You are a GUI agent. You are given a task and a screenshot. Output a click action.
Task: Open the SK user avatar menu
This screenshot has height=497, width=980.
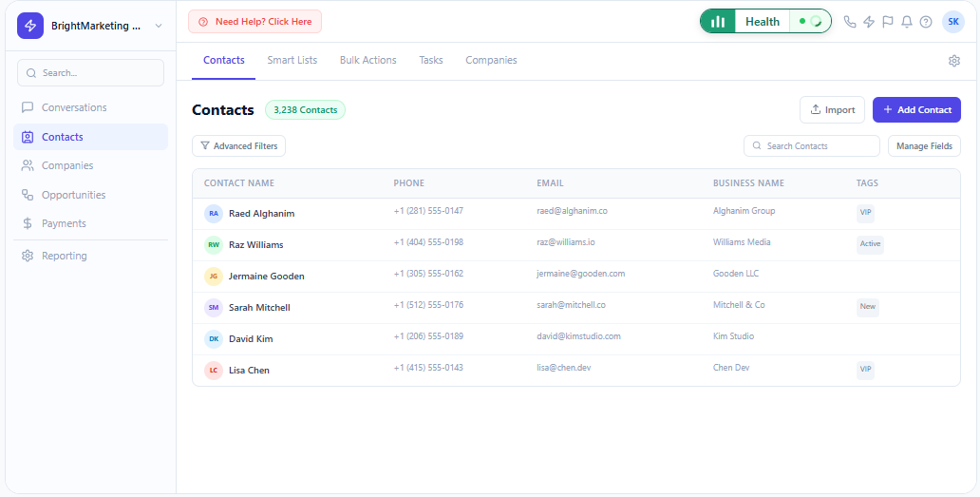pos(953,21)
